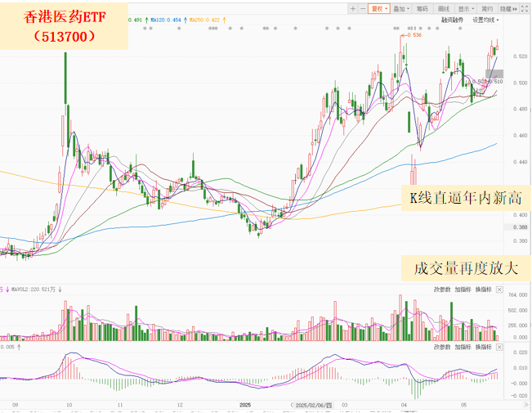Open the 设置均线 dropdown
The width and height of the screenshot is (532, 413).
[485, 20]
